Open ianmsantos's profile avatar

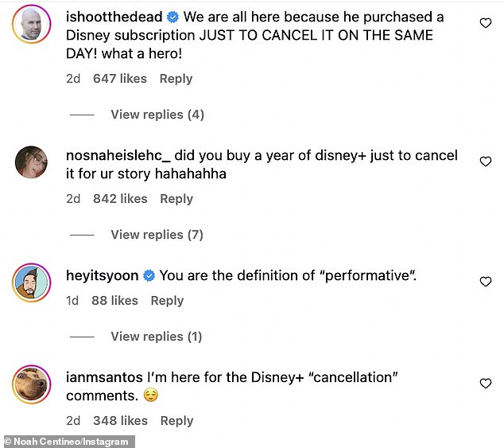tap(32, 384)
